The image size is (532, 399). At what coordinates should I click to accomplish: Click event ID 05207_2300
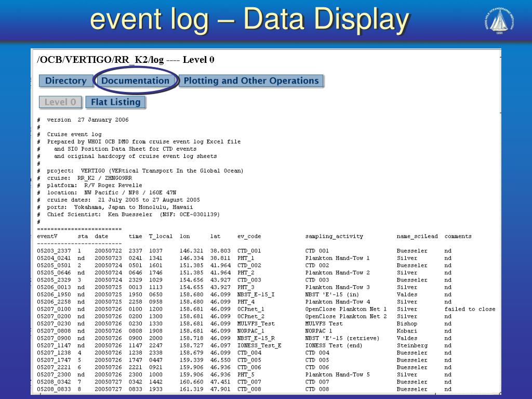(x=54, y=375)
